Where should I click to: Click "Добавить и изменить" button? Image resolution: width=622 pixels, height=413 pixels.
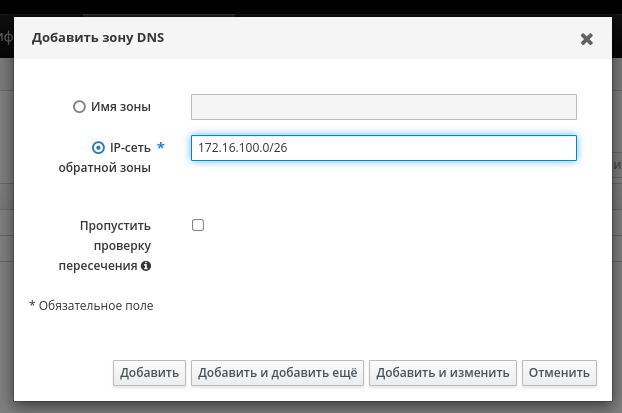(x=443, y=373)
